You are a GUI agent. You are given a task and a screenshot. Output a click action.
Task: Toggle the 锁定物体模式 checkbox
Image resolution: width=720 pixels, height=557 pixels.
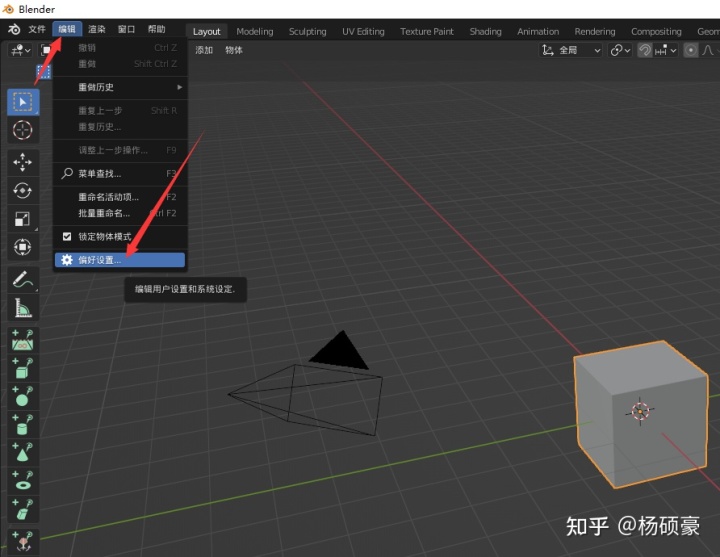click(67, 236)
